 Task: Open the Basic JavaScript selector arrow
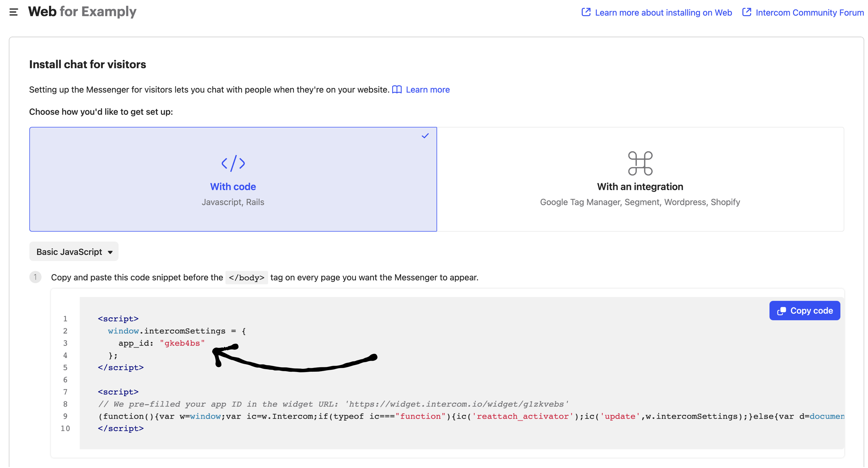pyautogui.click(x=111, y=251)
